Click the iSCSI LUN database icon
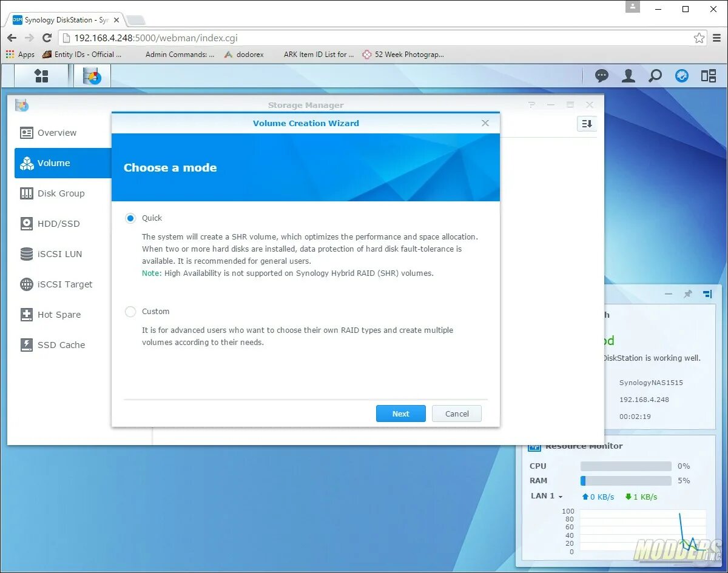 (27, 254)
